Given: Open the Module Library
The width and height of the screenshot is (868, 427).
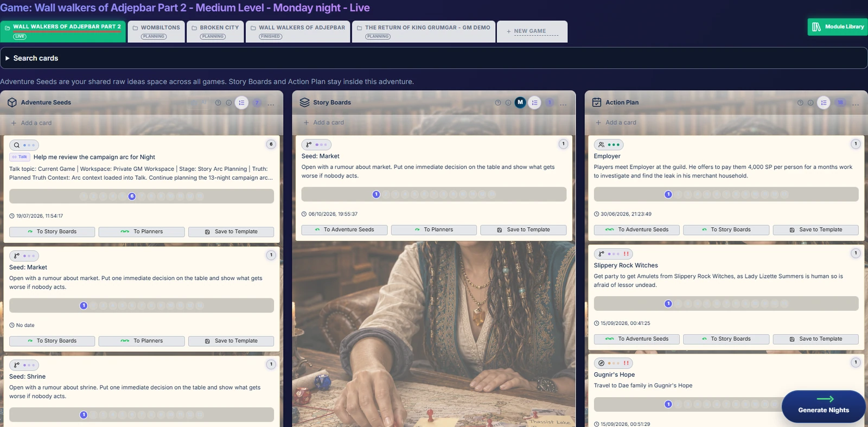Looking at the screenshot, I should pos(838,27).
